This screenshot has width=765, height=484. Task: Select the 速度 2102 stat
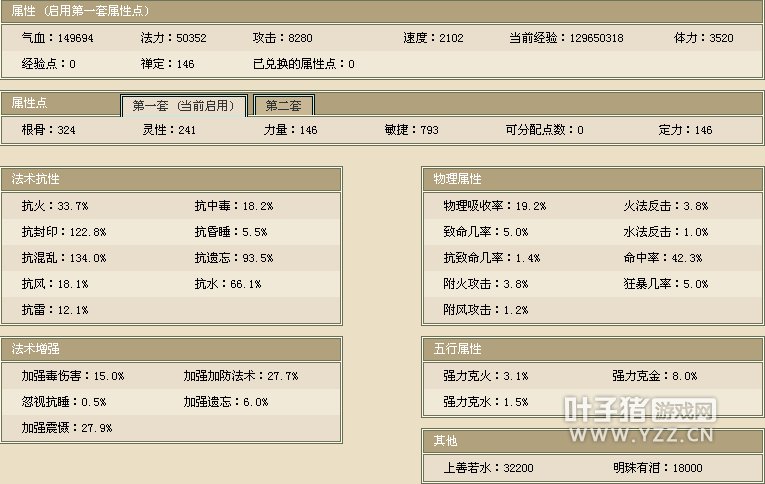point(433,38)
